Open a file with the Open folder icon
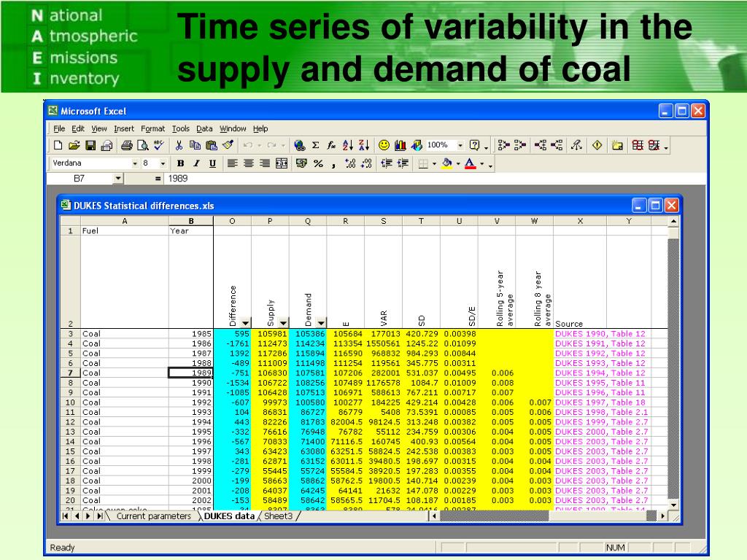The image size is (747, 560). [74, 145]
